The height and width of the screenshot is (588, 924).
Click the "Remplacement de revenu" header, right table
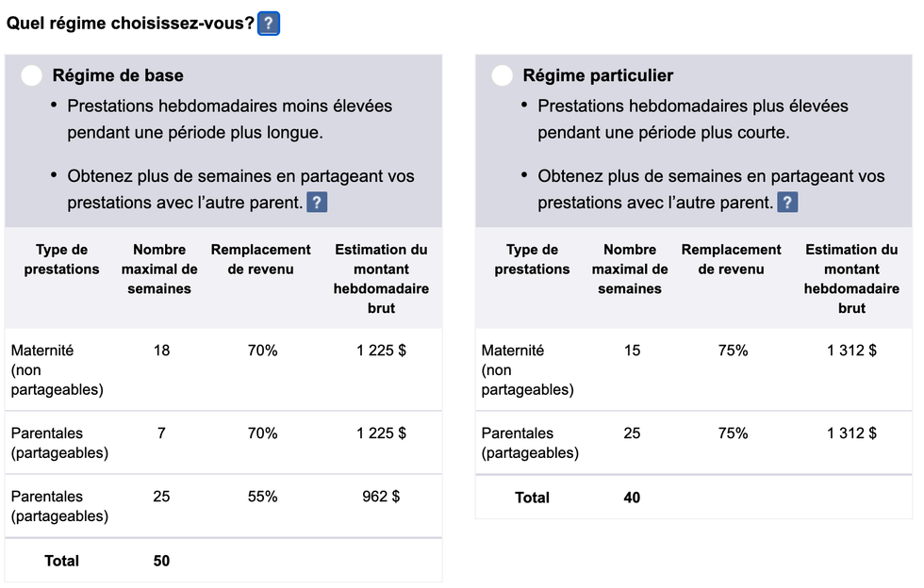click(x=732, y=259)
